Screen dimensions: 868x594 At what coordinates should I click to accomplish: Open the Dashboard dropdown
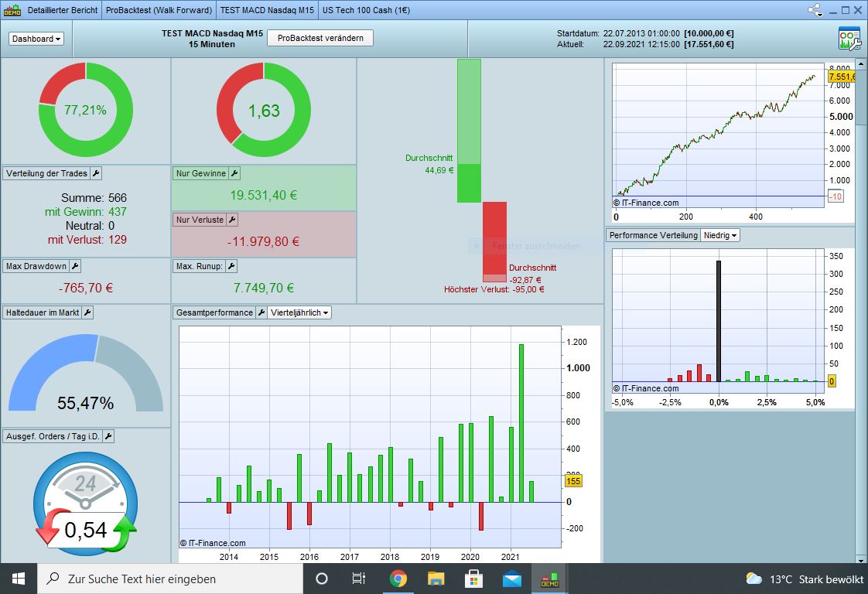tap(36, 39)
